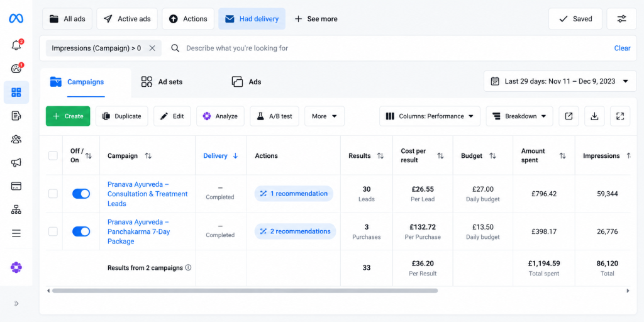Viewport: 644px width, 322px height.
Task: Open the 2 recommendations pill
Action: pos(296,231)
